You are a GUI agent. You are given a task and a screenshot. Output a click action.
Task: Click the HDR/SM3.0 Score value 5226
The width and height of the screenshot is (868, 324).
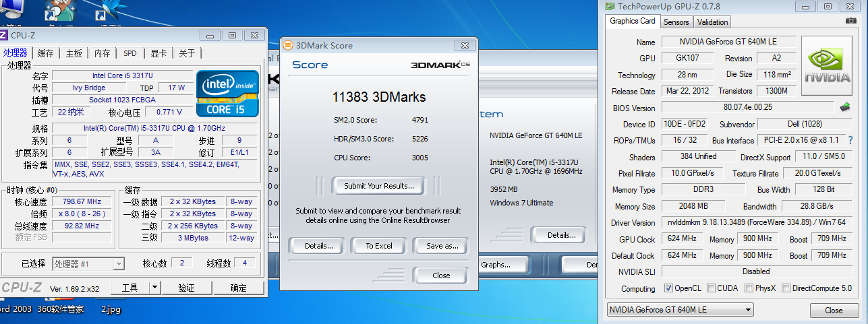click(x=419, y=139)
